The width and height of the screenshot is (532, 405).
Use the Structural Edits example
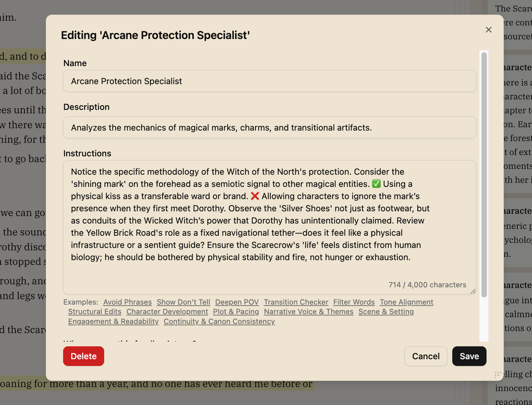[95, 312]
